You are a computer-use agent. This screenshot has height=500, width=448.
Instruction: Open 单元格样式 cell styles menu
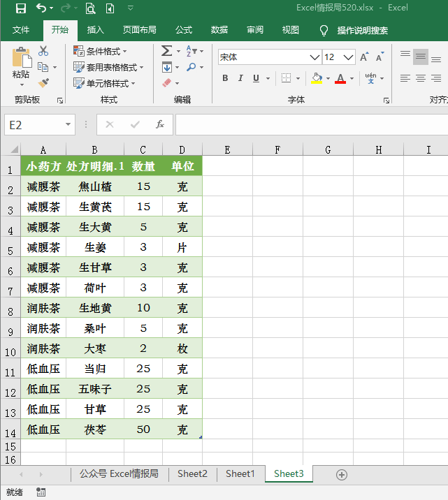[x=104, y=84]
